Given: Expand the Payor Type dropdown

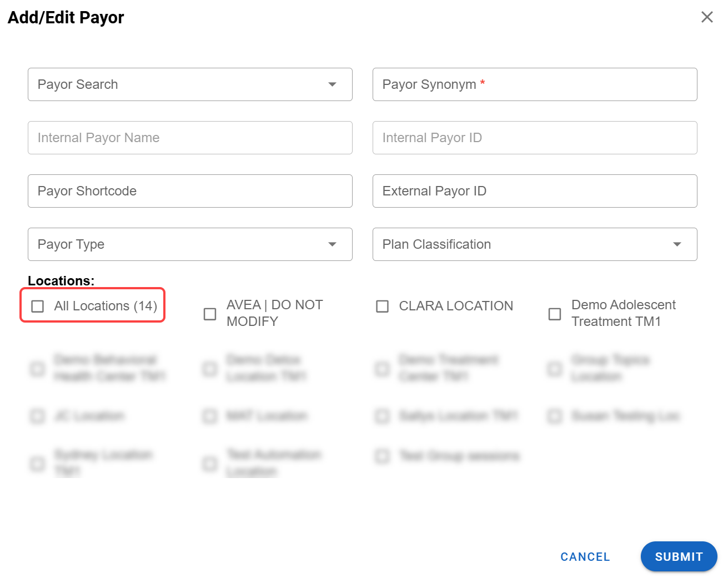Looking at the screenshot, I should (332, 244).
